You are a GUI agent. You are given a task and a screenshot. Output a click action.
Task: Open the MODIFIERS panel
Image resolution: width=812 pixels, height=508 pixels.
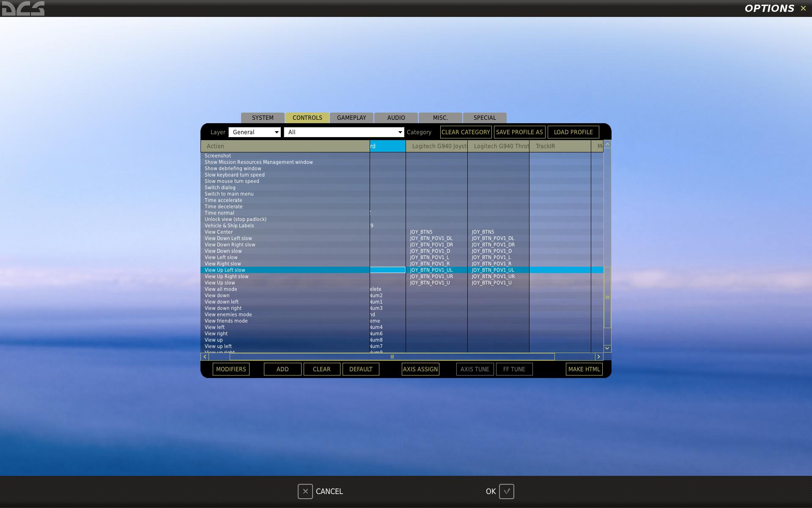[231, 369]
